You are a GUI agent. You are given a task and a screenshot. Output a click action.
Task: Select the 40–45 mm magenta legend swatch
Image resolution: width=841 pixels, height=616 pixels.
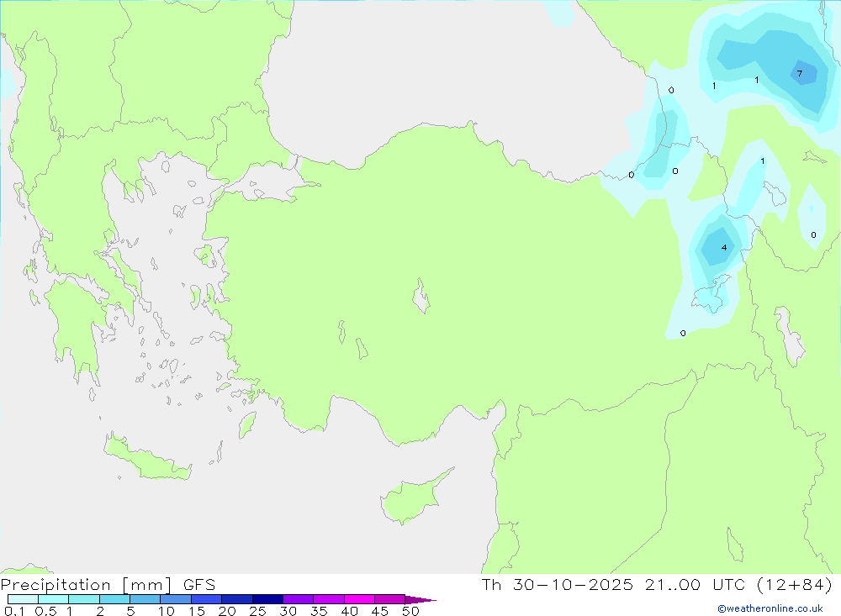[x=359, y=599]
